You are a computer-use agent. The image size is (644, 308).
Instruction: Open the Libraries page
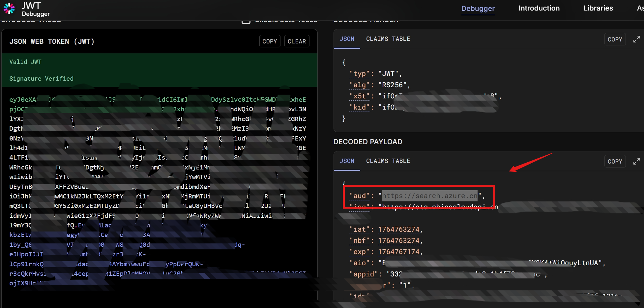pyautogui.click(x=598, y=8)
